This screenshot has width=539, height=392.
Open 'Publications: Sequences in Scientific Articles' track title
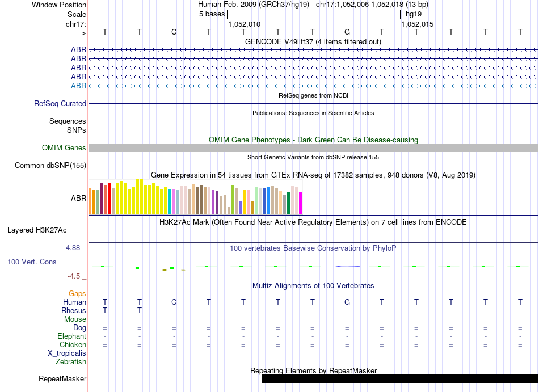coord(313,113)
